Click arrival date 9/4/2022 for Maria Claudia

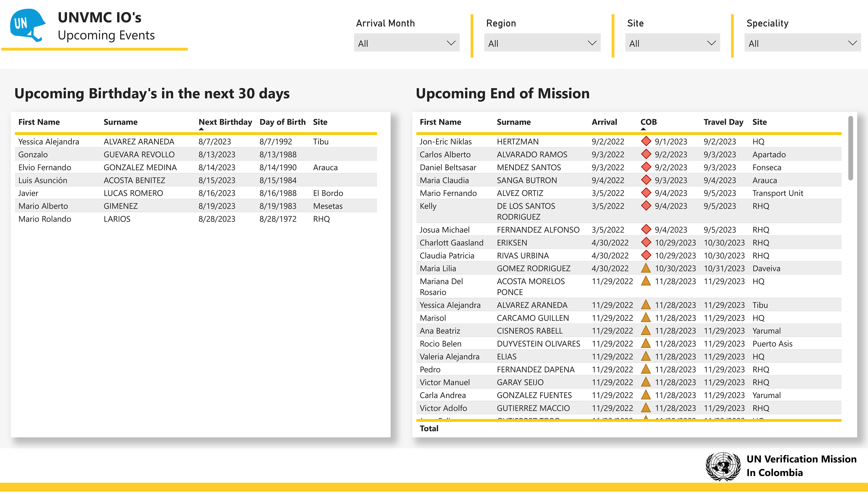click(608, 180)
